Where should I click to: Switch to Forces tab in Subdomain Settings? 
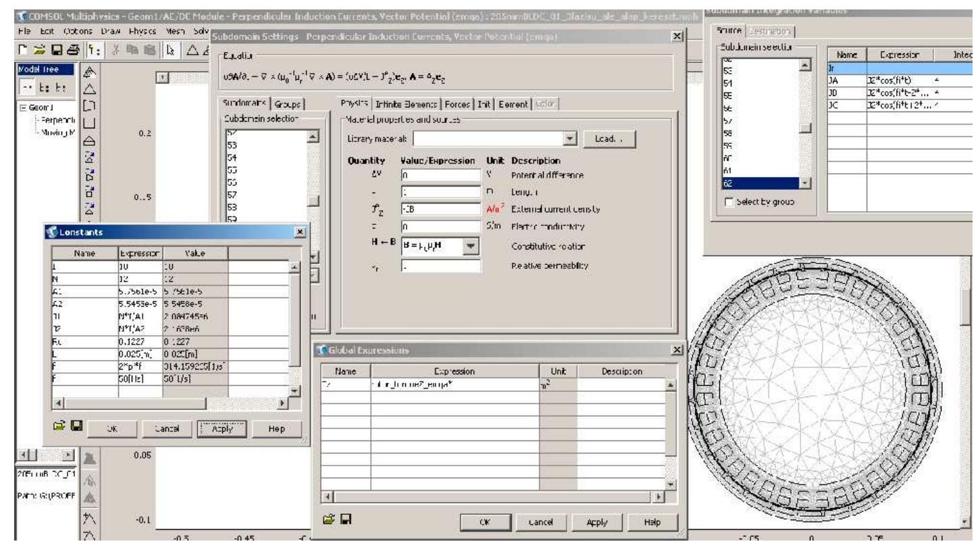[x=457, y=103]
